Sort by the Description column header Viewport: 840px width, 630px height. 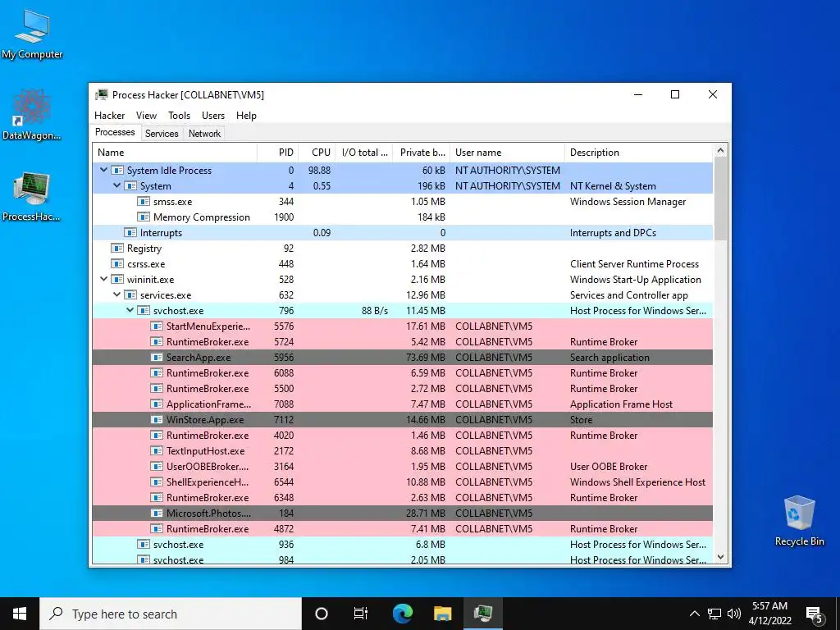[x=639, y=152]
